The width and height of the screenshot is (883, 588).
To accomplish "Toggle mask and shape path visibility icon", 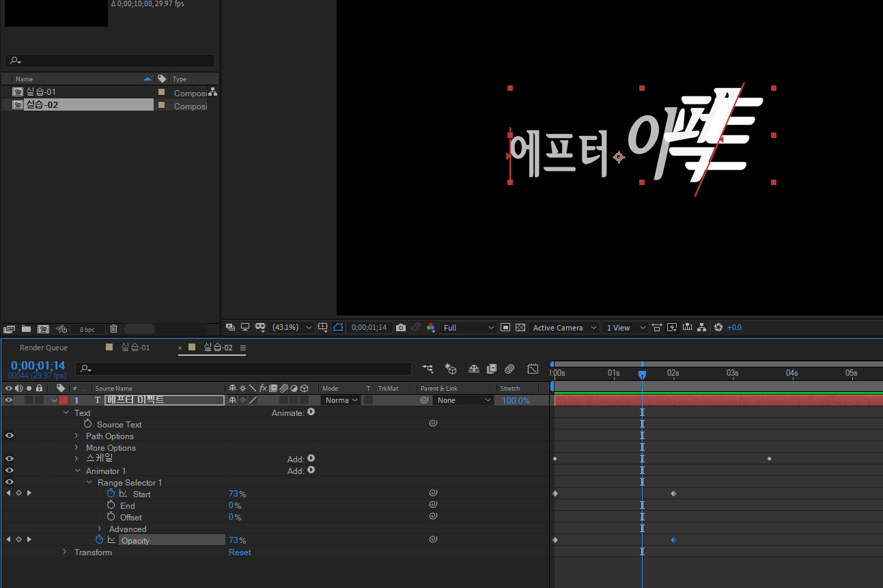I will pos(260,328).
